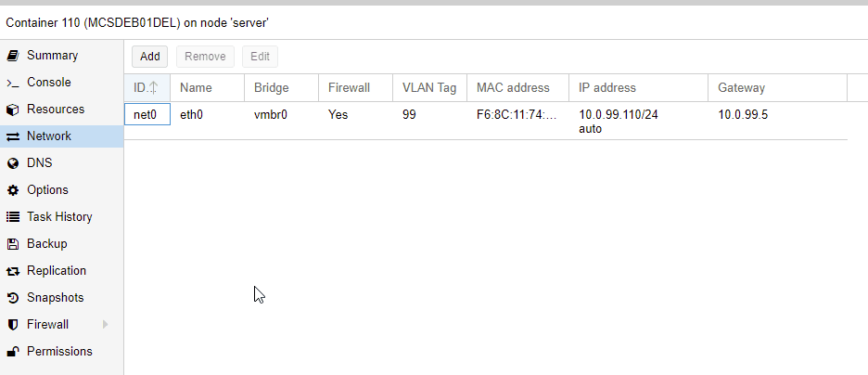Viewport: 868px width, 375px height.
Task: Open the Permissions unlock icon
Action: (13, 352)
